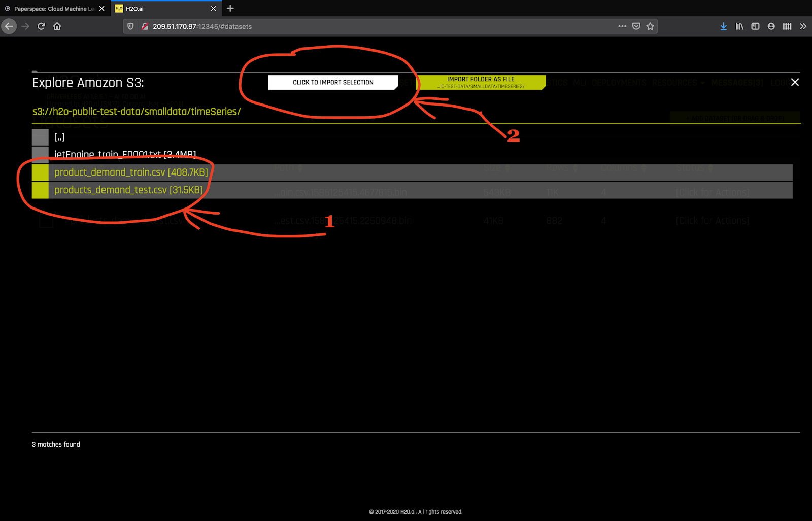Click the browser Forward arrow
This screenshot has height=521, width=812.
[x=25, y=26]
